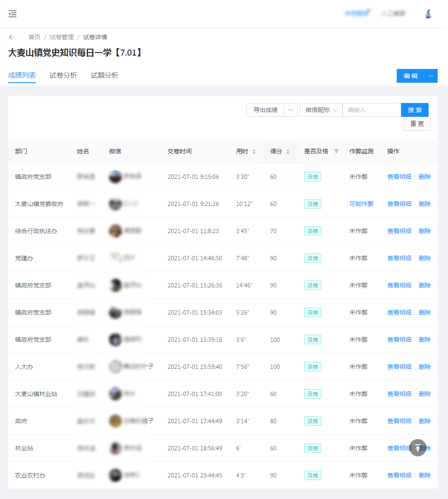This screenshot has height=499, width=448.
Task: Click the 交卷时间 column header
Action: 180,152
